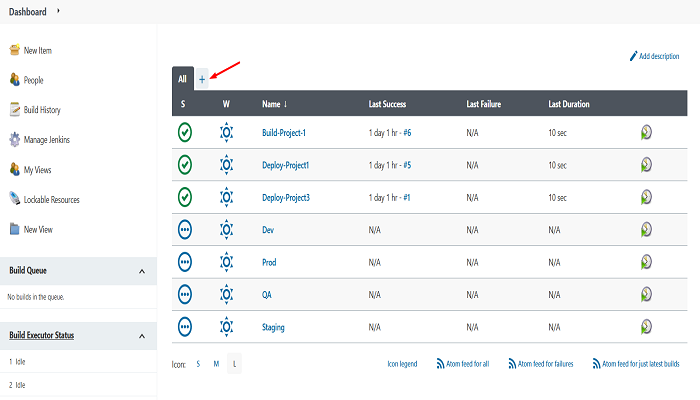Open the Icon legend link
The width and height of the screenshot is (700, 400).
point(402,364)
